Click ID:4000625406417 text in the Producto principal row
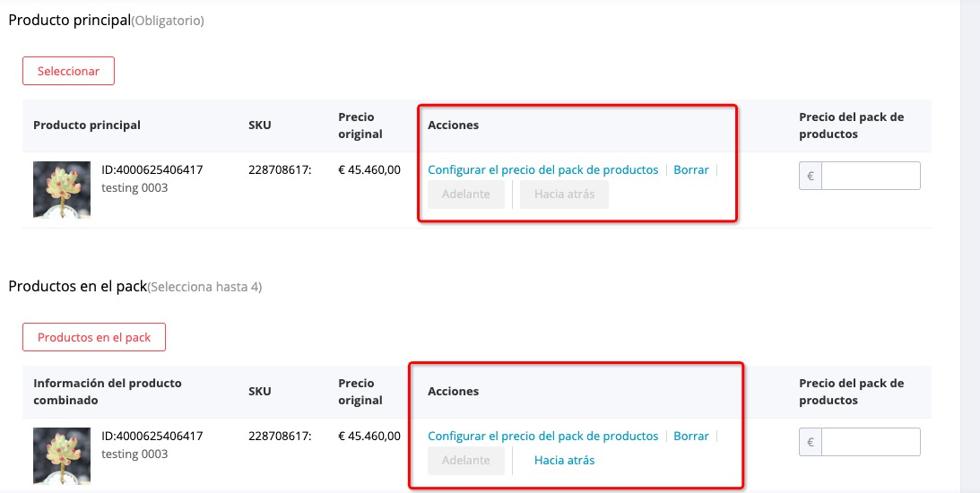 [x=152, y=169]
